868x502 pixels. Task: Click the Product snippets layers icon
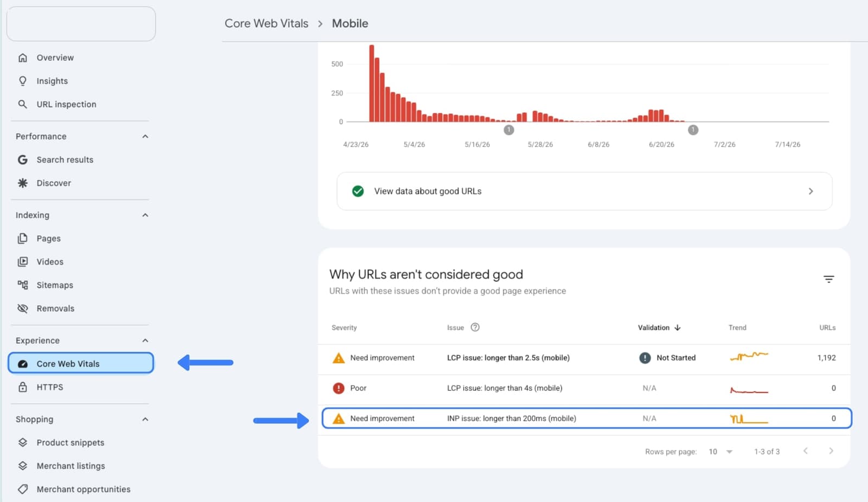click(x=22, y=442)
